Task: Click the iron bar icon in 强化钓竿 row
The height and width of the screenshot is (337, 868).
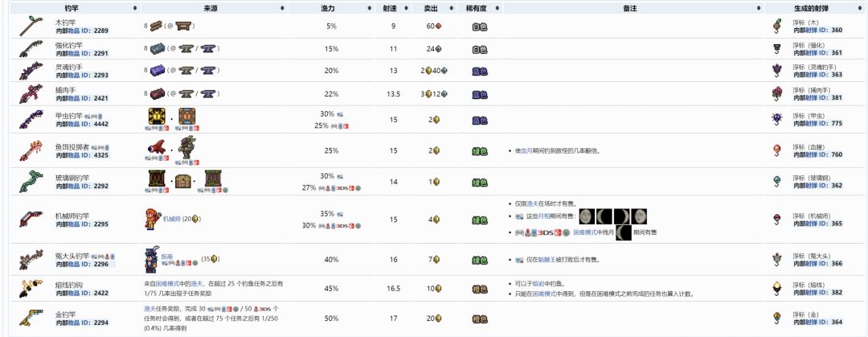Action: pyautogui.click(x=158, y=48)
